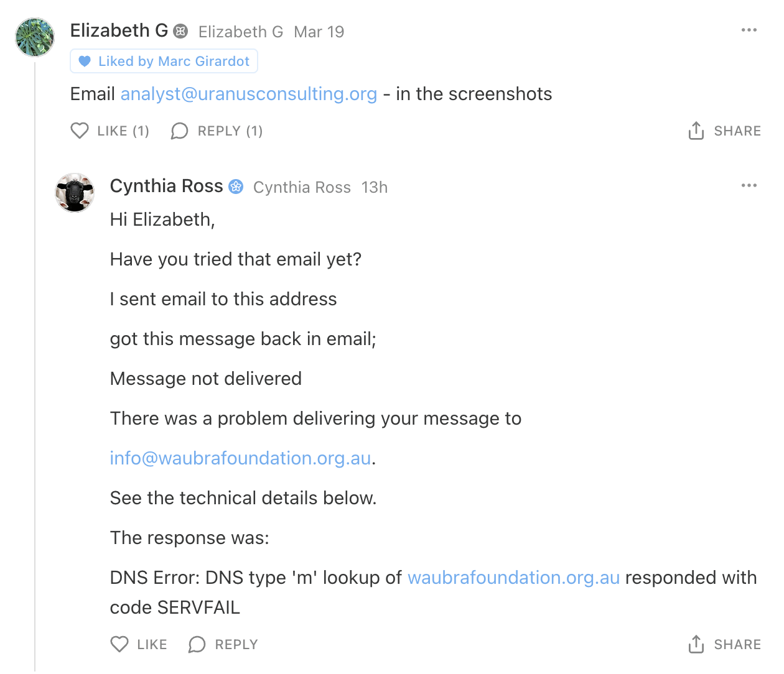
Task: Open more options menu for Elizabeth's comment
Action: click(749, 30)
